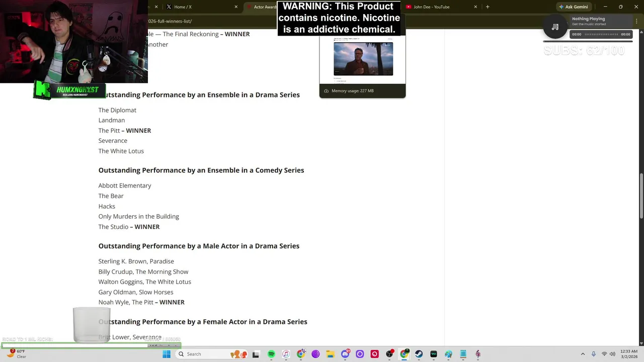Open the globe app icon in the taskbar
This screenshot has width=644, height=362.
point(448,354)
